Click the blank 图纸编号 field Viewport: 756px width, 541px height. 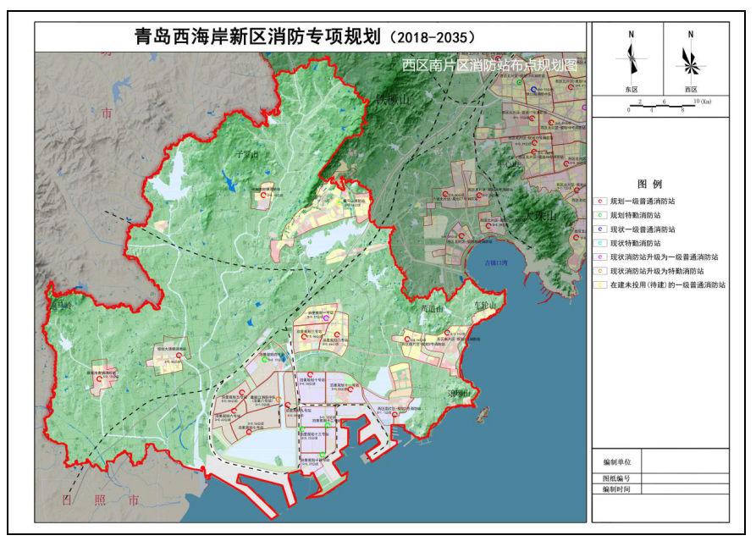pos(684,478)
